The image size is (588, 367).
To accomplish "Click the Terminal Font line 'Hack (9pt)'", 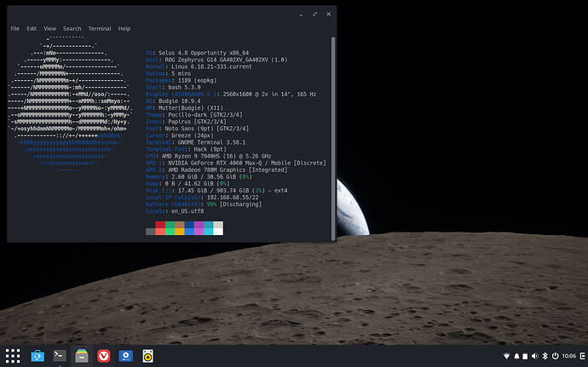I will (186, 149).
